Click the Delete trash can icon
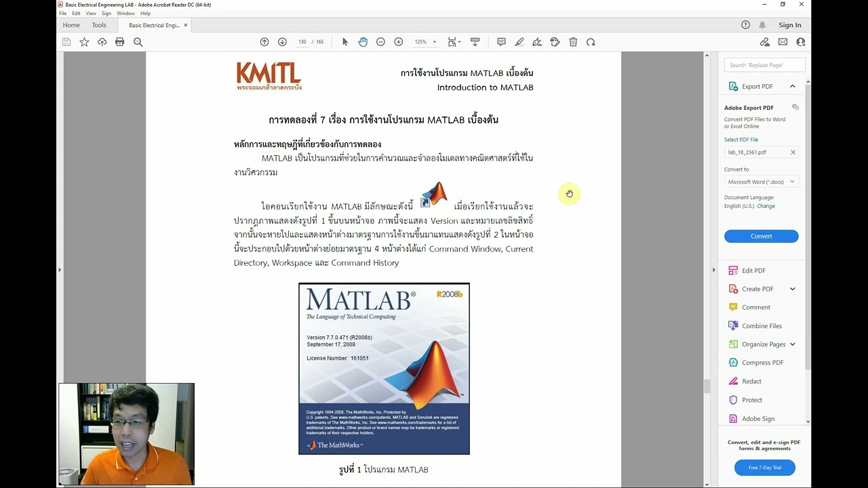The image size is (868, 488). 573,42
